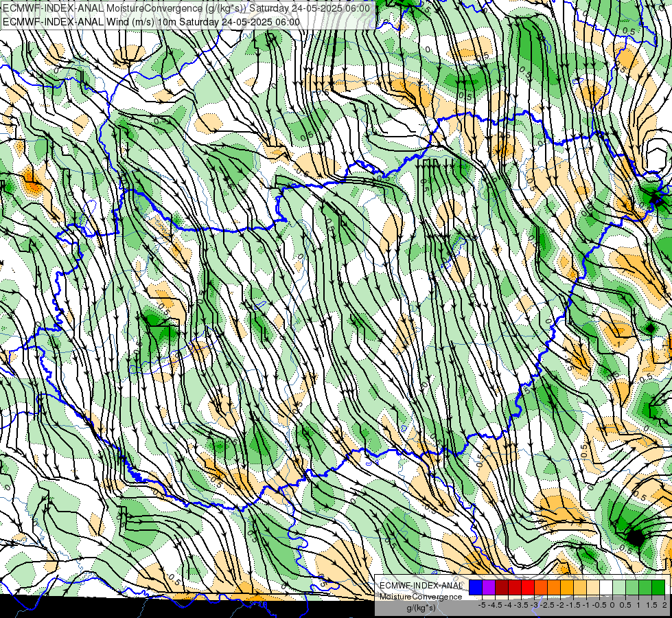Screen dimensions: 672x618
Task: Pick the orange swatch (-2.5 to -2)
Action: (x=554, y=588)
